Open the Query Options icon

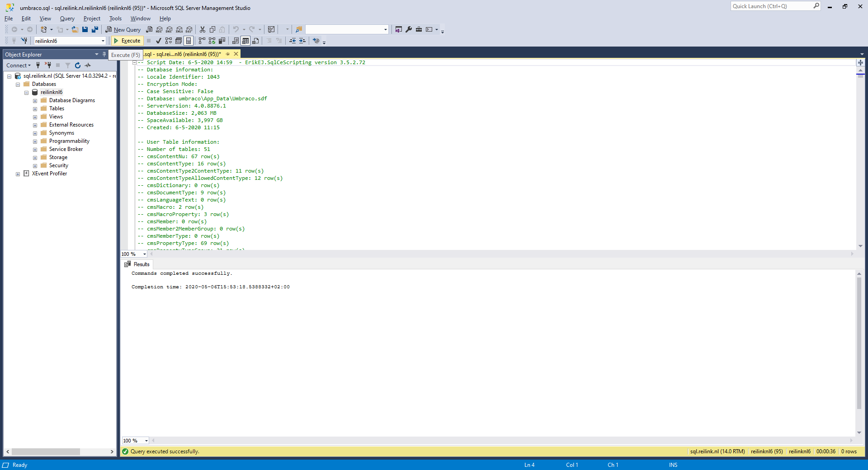click(x=179, y=41)
